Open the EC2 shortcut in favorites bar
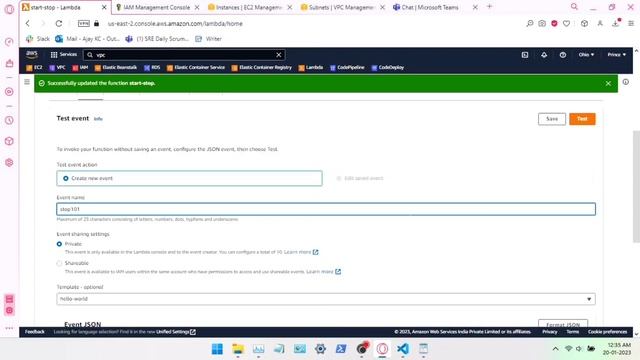 (x=34, y=67)
